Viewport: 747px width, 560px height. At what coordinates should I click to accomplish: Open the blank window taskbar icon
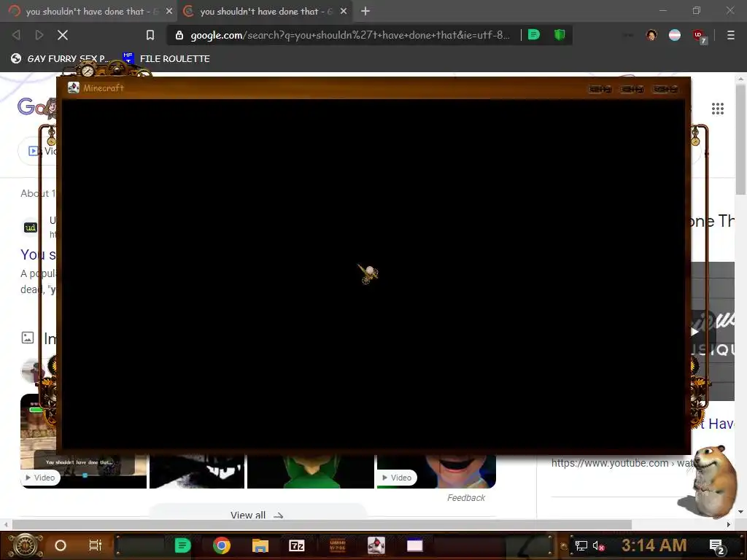coord(414,545)
